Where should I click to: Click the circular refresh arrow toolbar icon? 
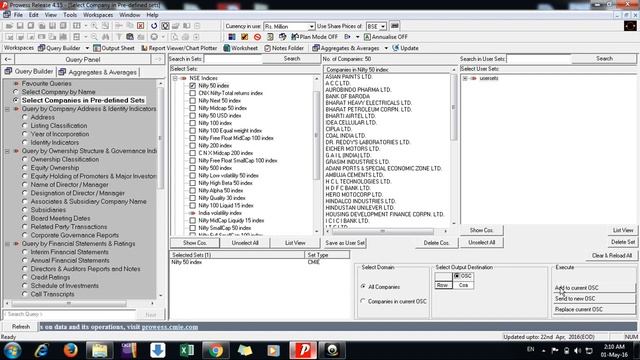pyautogui.click(x=154, y=26)
